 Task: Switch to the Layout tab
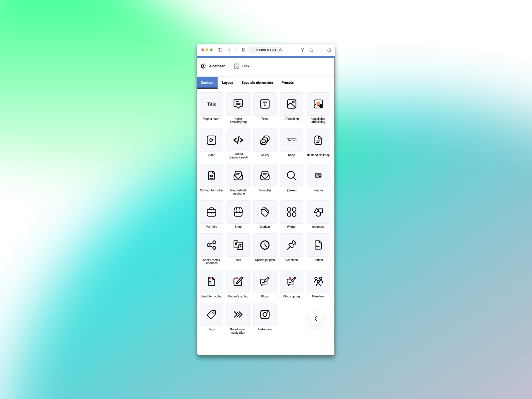(x=227, y=83)
